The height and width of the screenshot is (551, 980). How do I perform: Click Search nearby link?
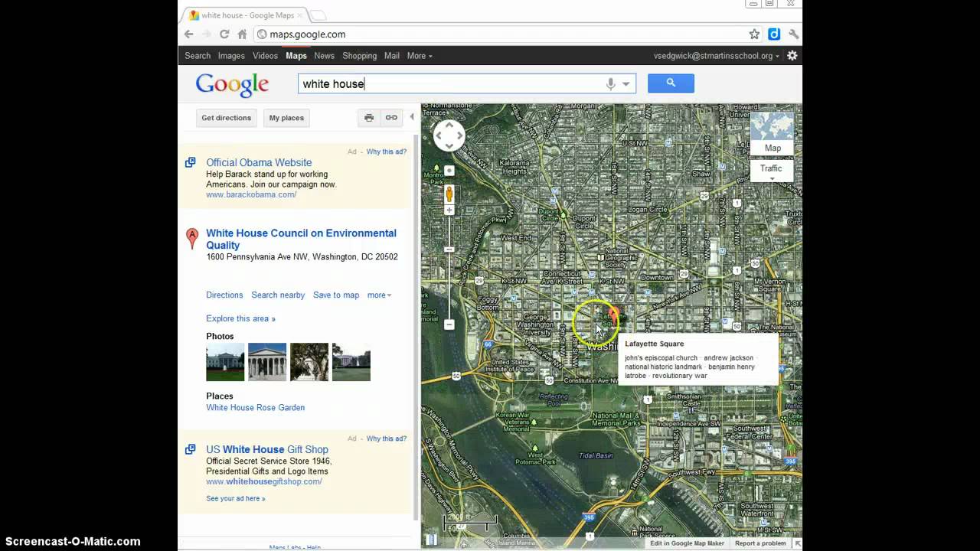coord(278,295)
